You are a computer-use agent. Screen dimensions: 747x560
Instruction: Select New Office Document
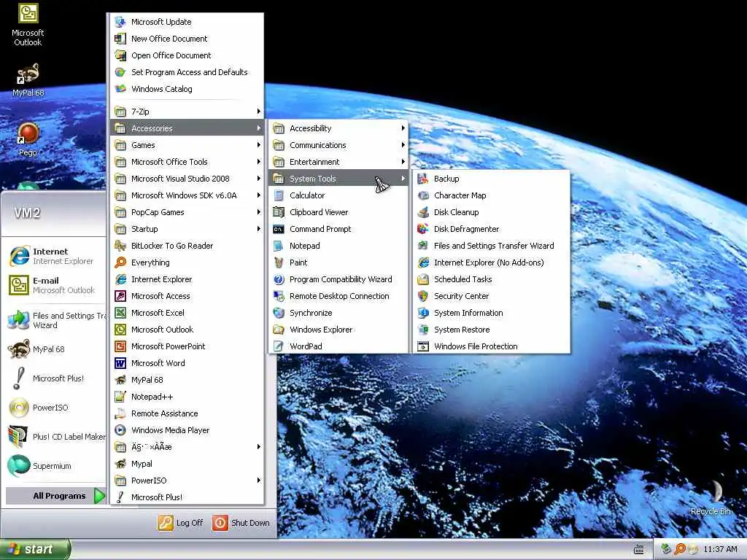click(x=187, y=39)
